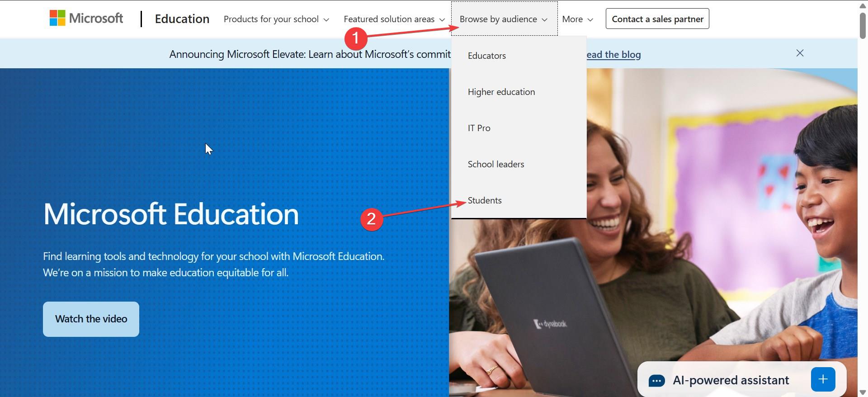Click the Watch the video button

pyautogui.click(x=91, y=319)
